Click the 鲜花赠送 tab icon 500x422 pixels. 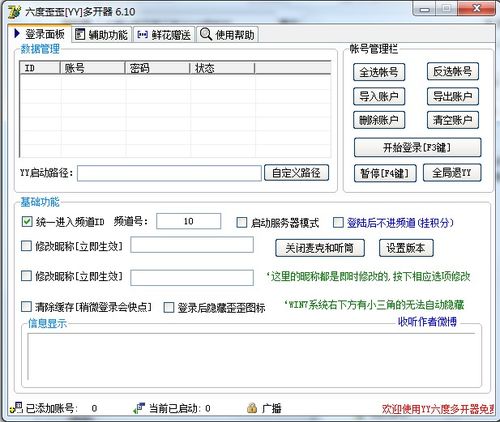click(142, 34)
